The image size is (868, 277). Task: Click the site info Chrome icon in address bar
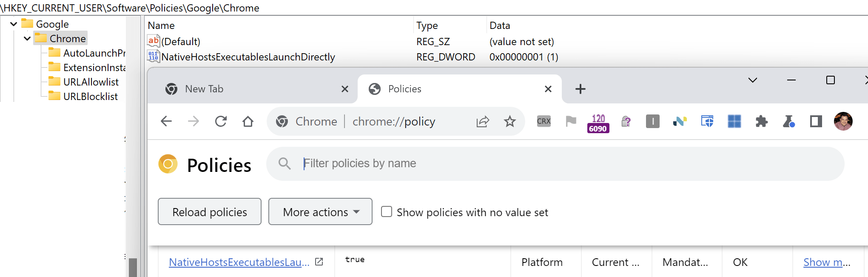click(x=282, y=122)
